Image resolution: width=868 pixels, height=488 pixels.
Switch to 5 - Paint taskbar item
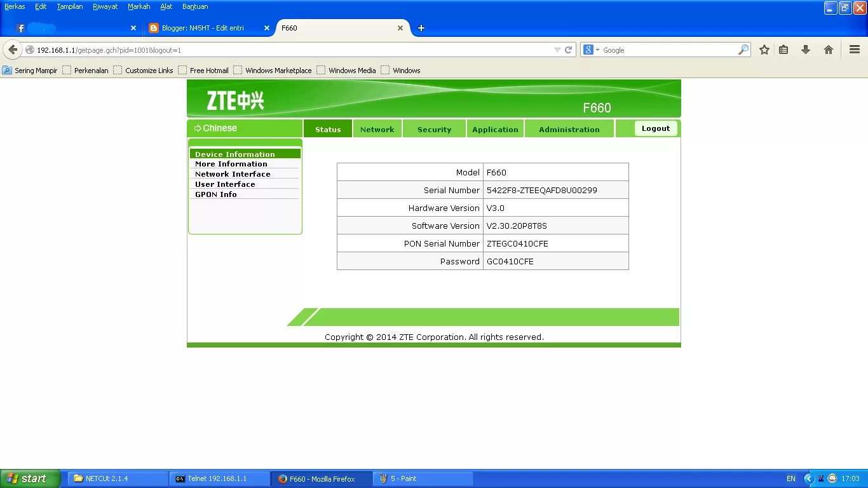423,478
